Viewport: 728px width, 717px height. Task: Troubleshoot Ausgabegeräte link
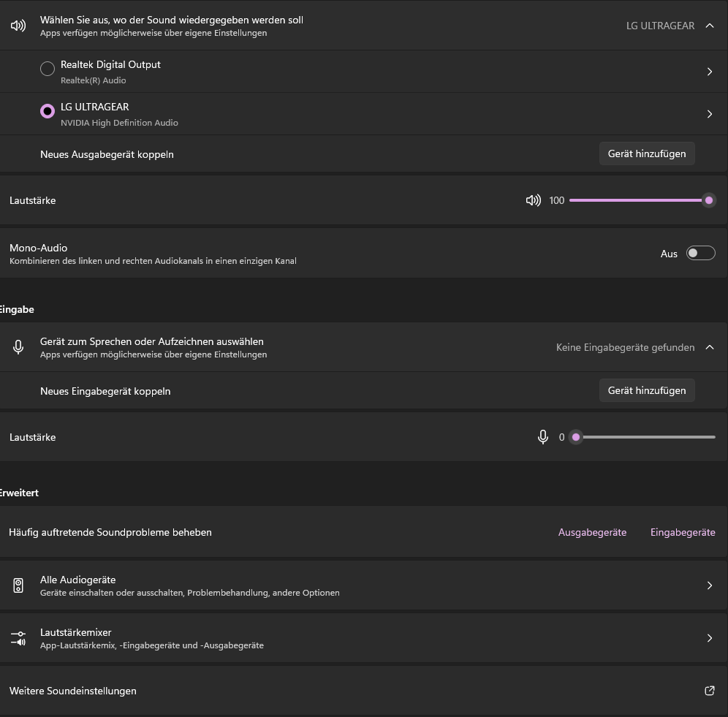[592, 532]
